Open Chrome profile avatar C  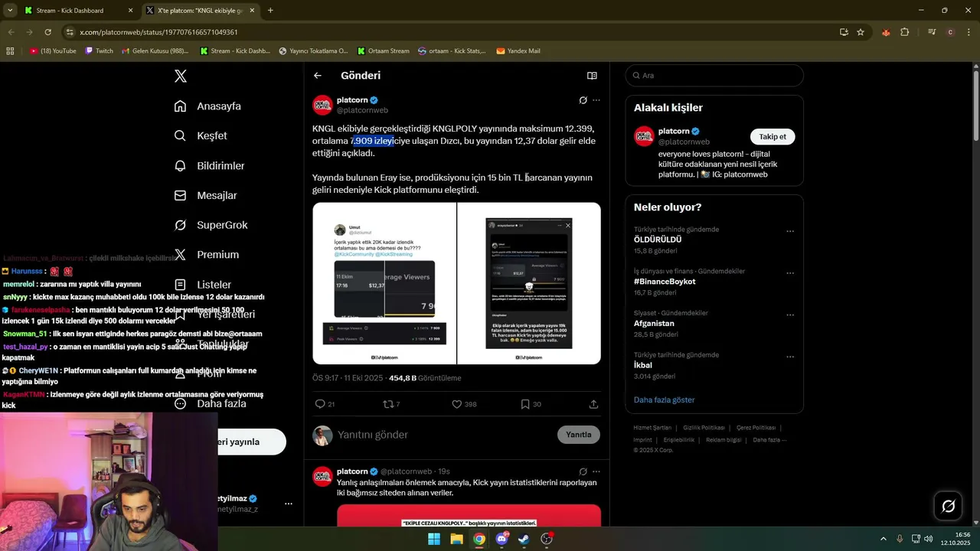(x=951, y=32)
